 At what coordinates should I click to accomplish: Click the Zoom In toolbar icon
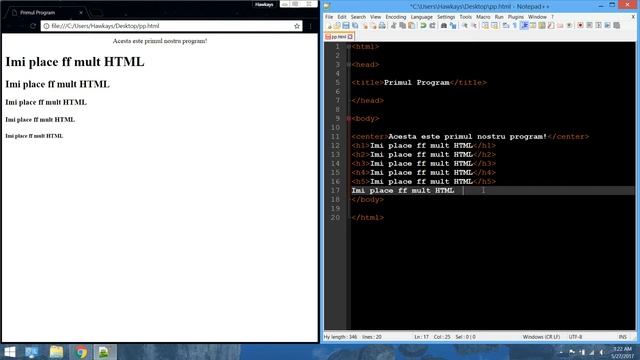coord(465,26)
